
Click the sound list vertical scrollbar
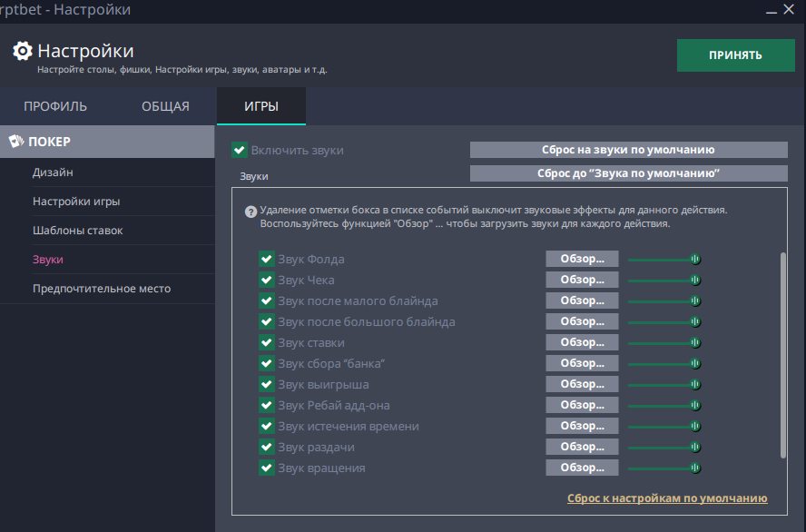[781, 354]
